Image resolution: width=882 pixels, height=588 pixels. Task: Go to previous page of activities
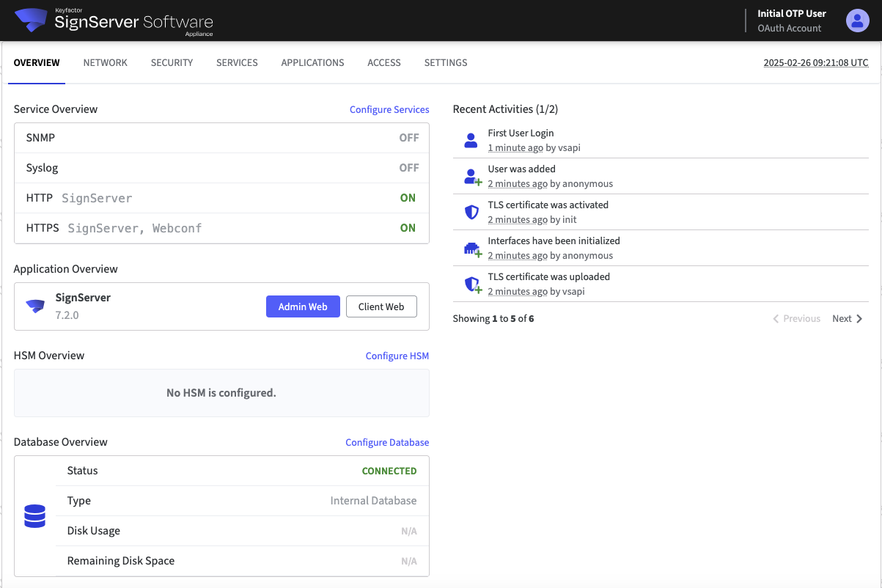click(796, 319)
